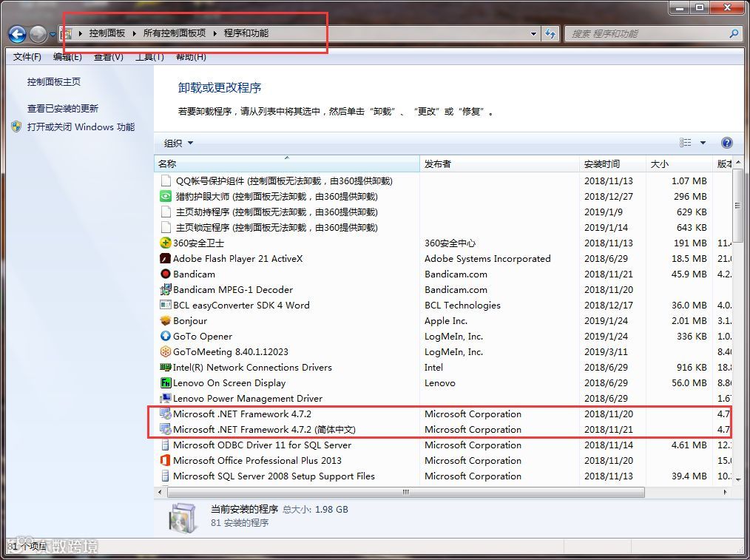Click the 296 MB size cell
Screen dimensions: 750x560
[x=690, y=196]
